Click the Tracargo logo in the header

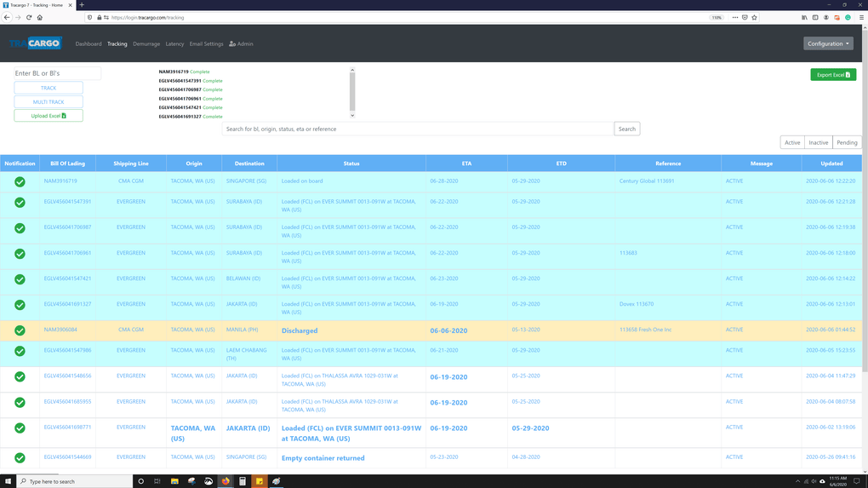[36, 43]
